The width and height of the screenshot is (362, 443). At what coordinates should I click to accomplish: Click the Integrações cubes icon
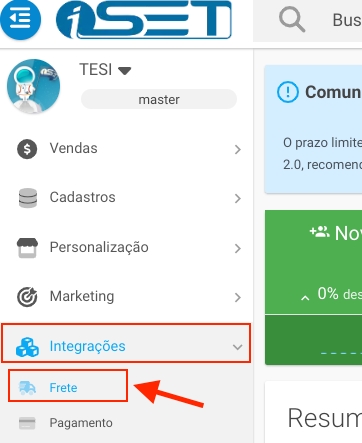27,347
